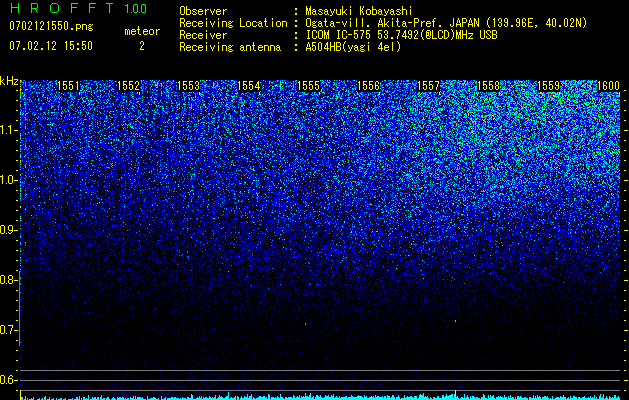629x400 pixels.
Task: Click the Receiving Location label
Action: [x=233, y=23]
